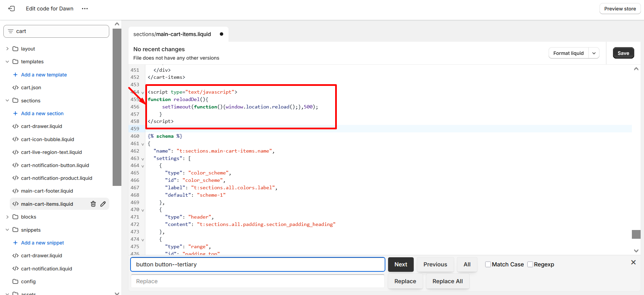Focus the Replace input field
The image size is (644, 295).
click(x=258, y=281)
